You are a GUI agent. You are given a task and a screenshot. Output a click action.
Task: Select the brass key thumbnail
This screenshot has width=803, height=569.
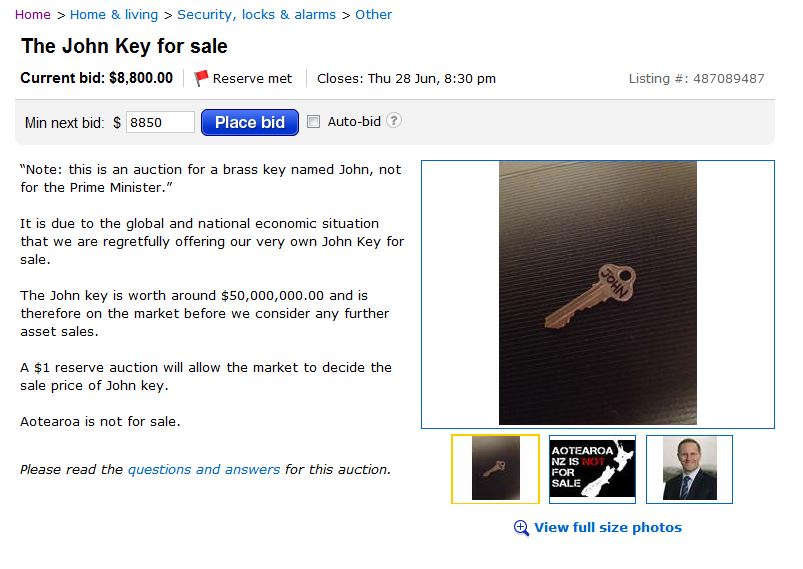click(495, 469)
